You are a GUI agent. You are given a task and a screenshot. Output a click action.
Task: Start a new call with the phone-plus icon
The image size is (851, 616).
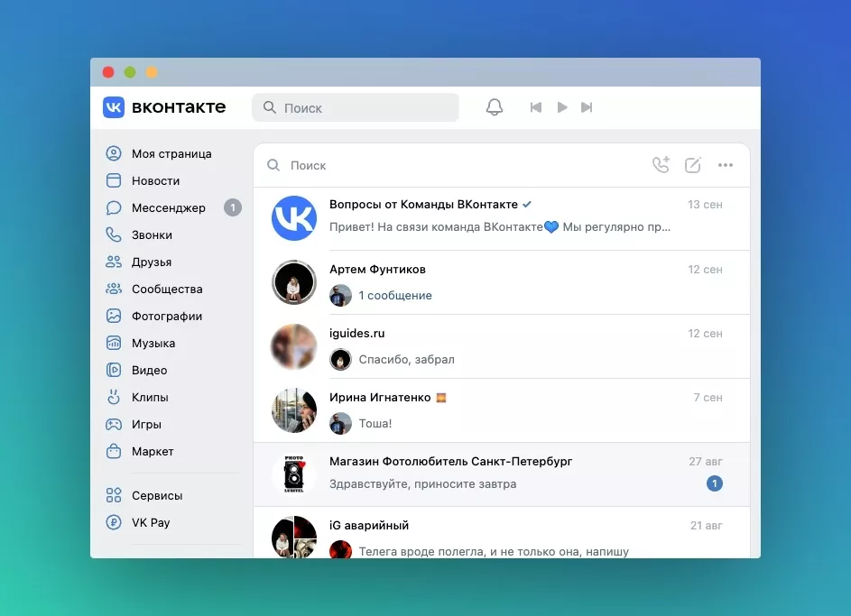click(661, 165)
